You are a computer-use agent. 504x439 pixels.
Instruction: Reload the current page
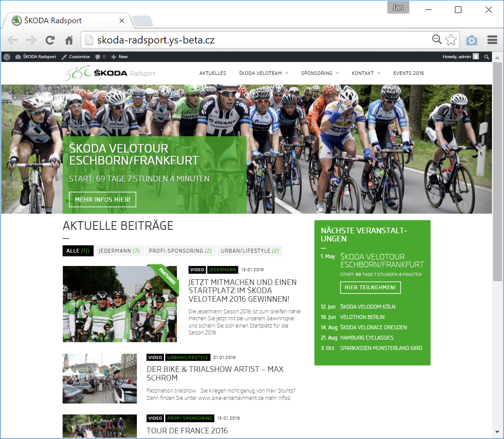[50, 40]
